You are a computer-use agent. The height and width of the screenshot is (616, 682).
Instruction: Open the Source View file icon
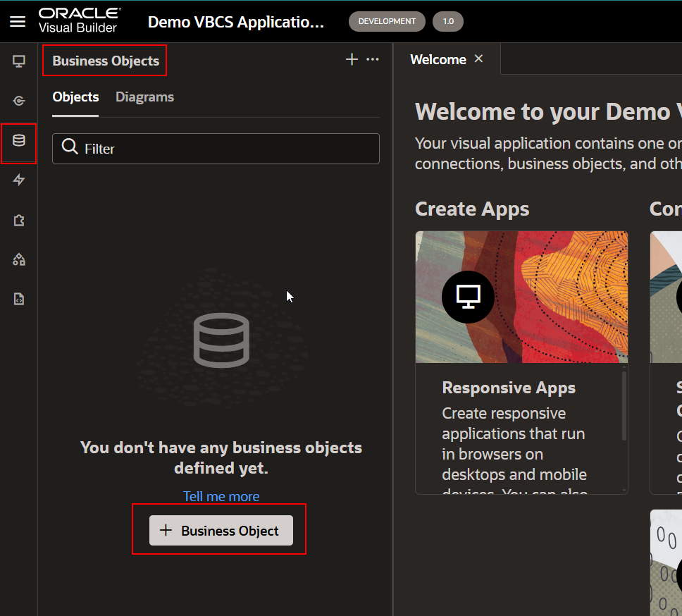19,300
